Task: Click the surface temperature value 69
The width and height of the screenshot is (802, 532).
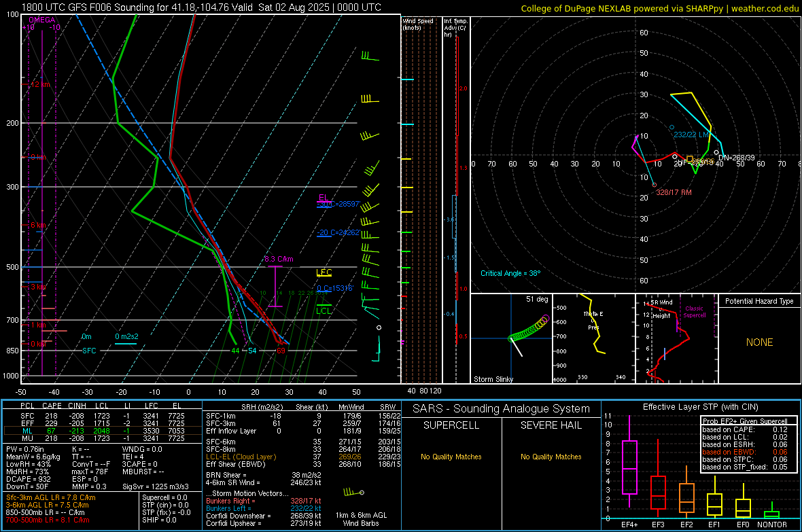Action: (281, 351)
